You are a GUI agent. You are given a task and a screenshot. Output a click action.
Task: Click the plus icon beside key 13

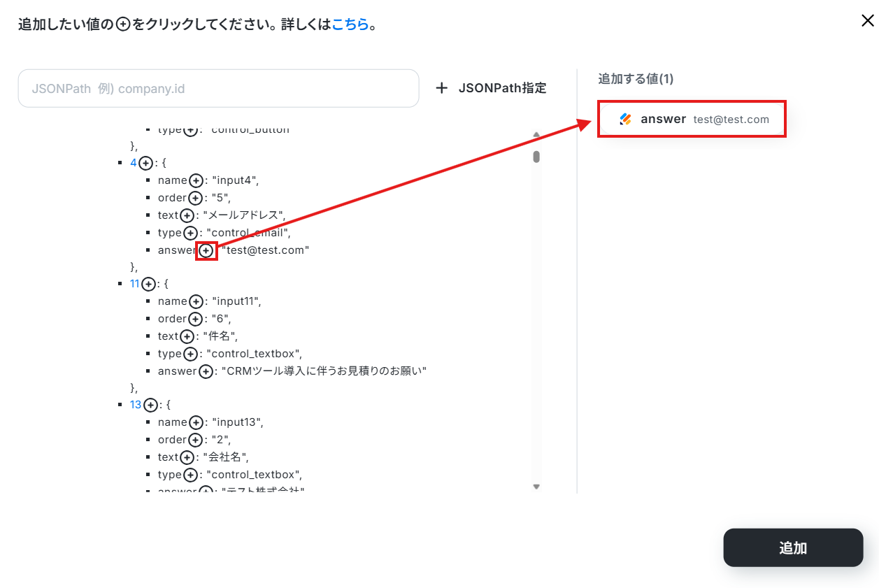click(x=150, y=405)
